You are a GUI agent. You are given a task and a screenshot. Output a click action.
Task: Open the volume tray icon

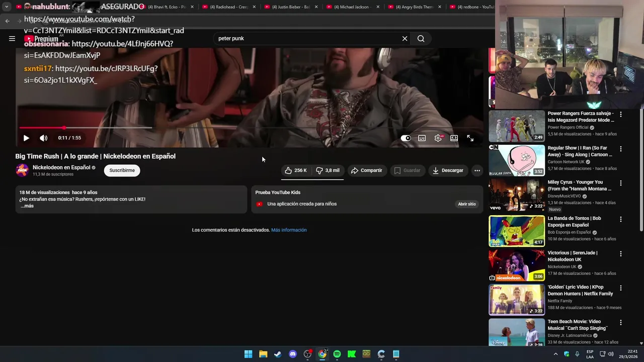tap(611, 354)
